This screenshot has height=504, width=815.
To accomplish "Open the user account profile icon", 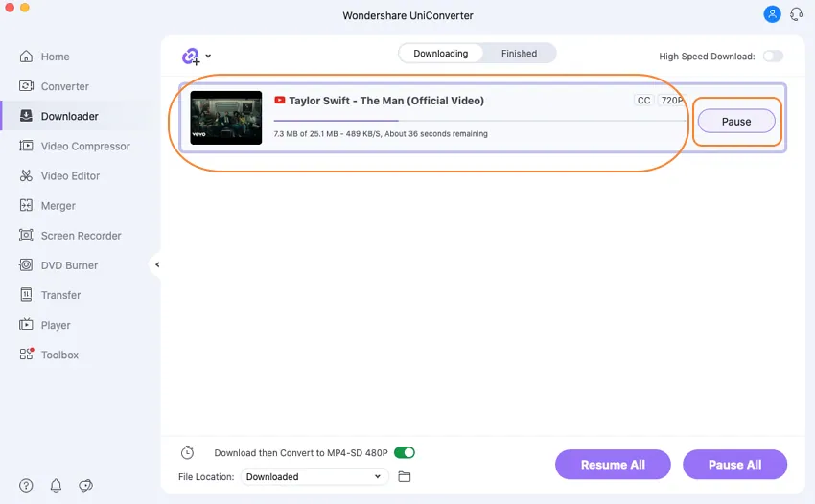I will point(772,14).
